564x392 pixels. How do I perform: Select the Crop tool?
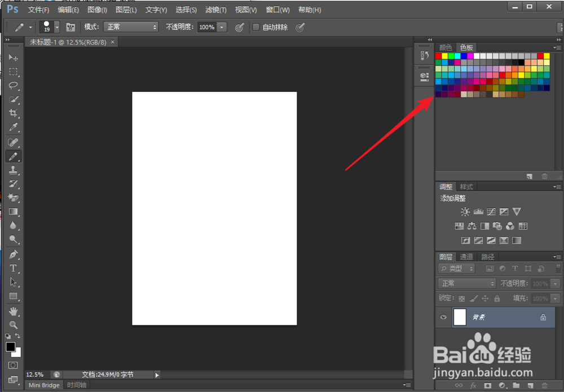coord(14,113)
